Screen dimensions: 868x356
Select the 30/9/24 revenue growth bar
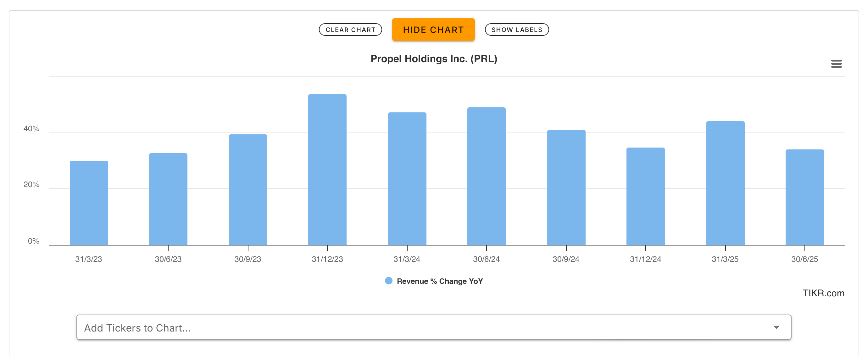(x=566, y=187)
